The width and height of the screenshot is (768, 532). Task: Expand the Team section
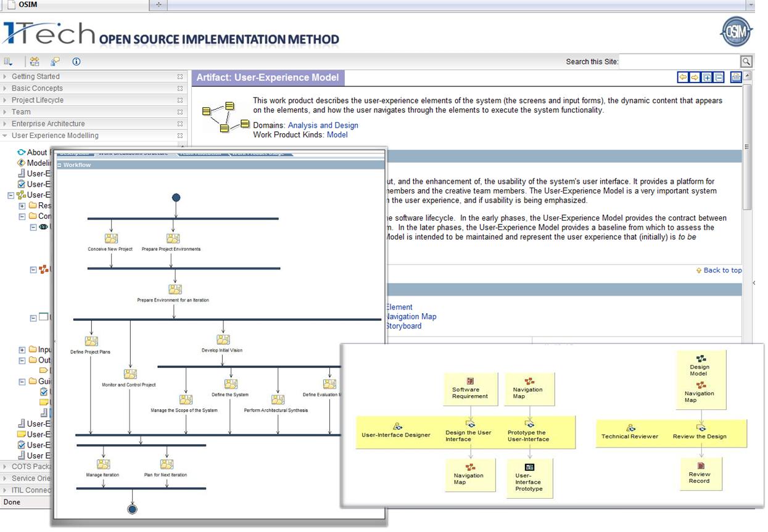(6, 112)
